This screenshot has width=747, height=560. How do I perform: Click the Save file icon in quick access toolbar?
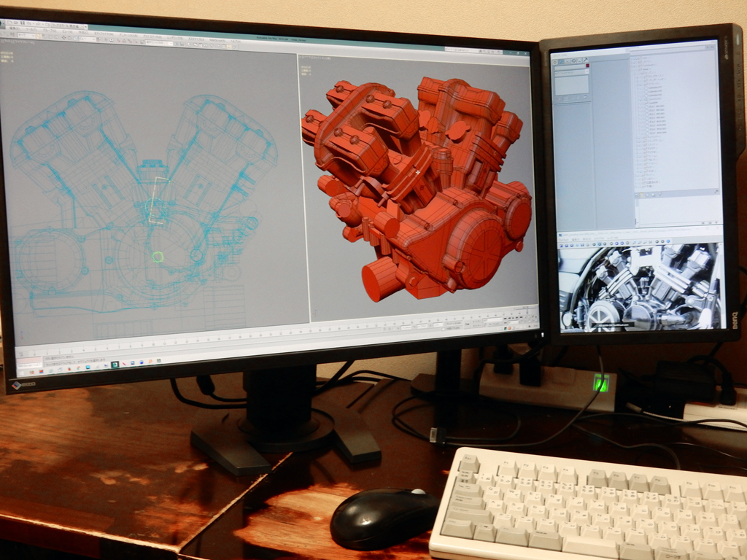point(23,23)
